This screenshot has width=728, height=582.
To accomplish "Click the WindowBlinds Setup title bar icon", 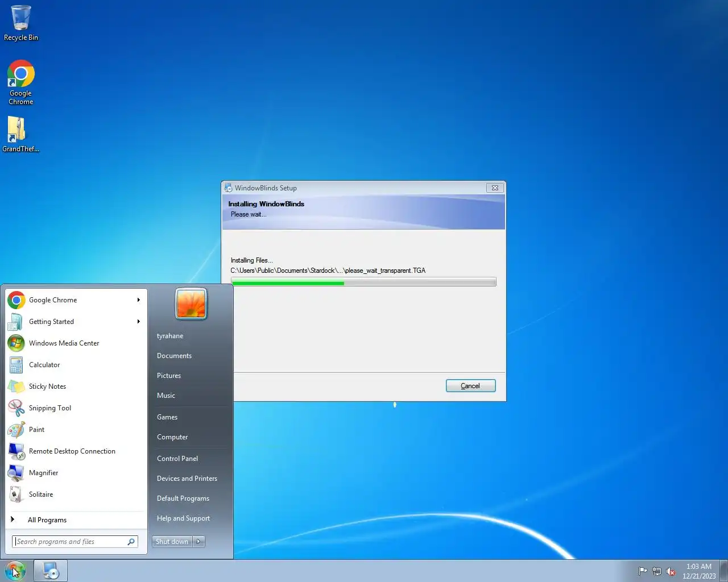I will click(228, 188).
